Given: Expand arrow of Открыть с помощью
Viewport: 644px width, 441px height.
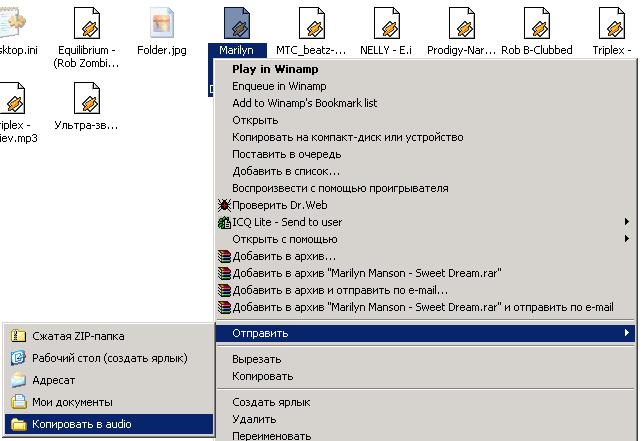Looking at the screenshot, I should [627, 239].
